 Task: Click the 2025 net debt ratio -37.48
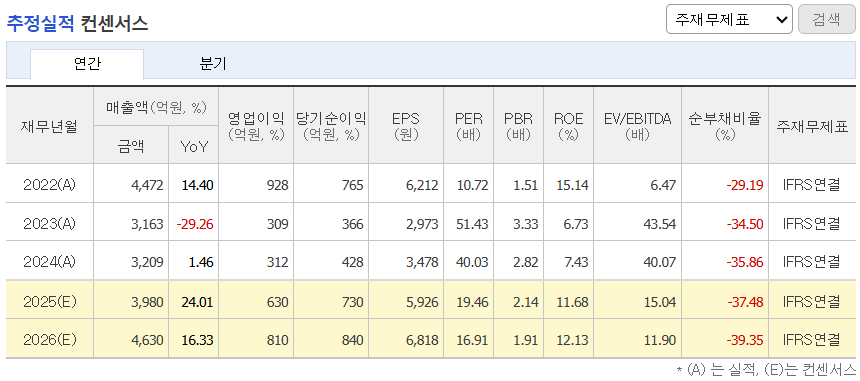pos(745,302)
